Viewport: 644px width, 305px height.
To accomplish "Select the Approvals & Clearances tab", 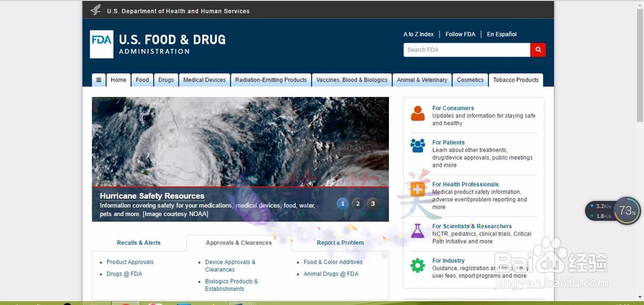I will tap(239, 243).
